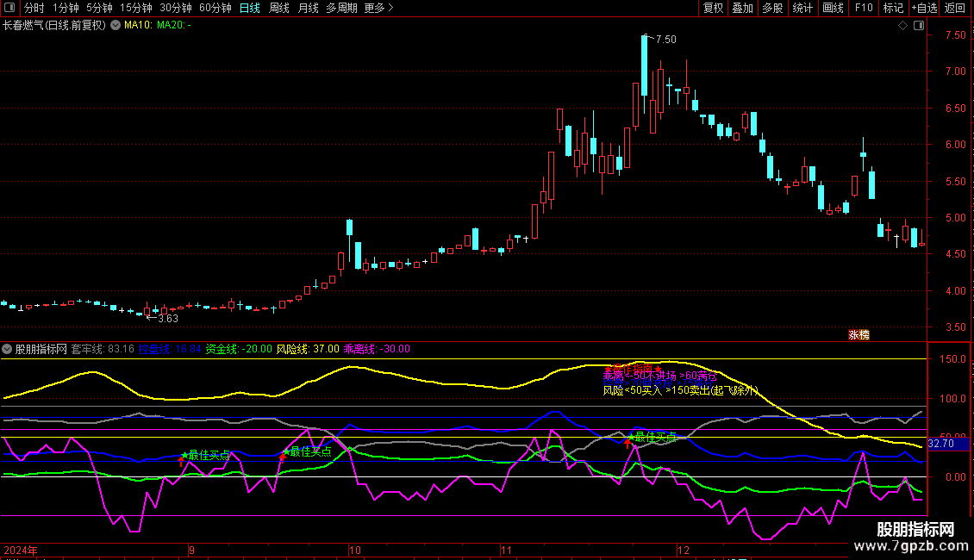Click the 返回 back button

coord(955,9)
